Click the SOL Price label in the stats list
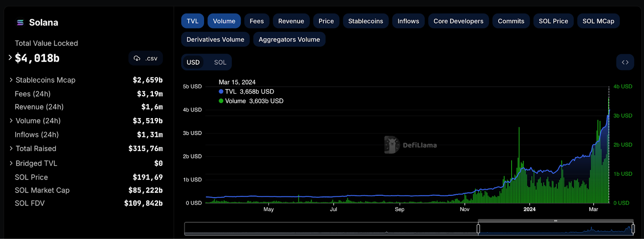The width and height of the screenshot is (644, 239). coord(31,177)
